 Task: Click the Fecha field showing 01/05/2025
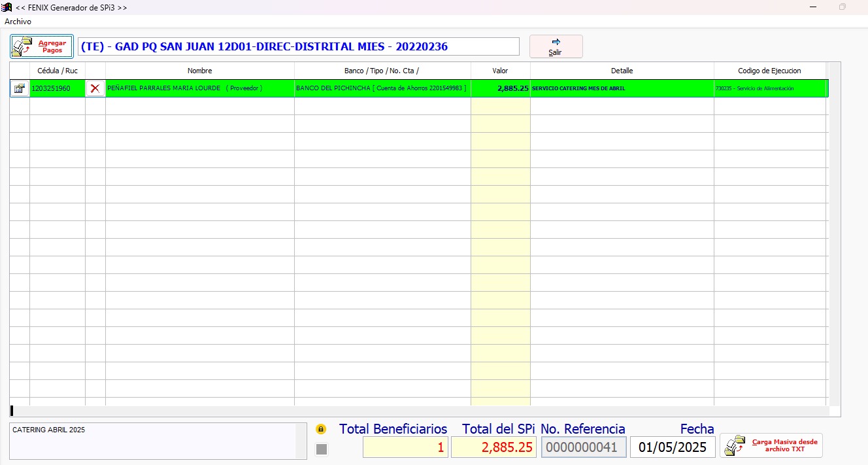673,447
